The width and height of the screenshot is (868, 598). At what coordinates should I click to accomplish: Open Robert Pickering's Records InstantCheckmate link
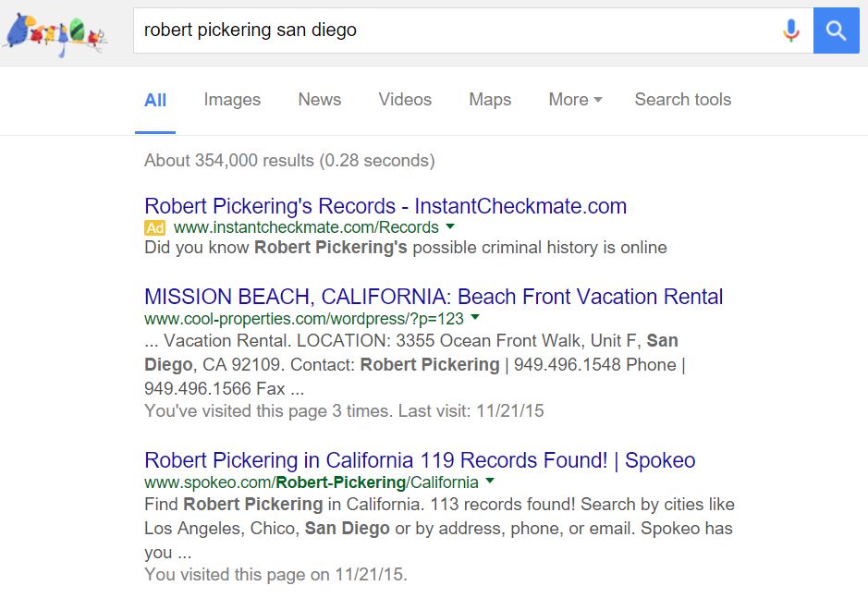pyautogui.click(x=385, y=206)
